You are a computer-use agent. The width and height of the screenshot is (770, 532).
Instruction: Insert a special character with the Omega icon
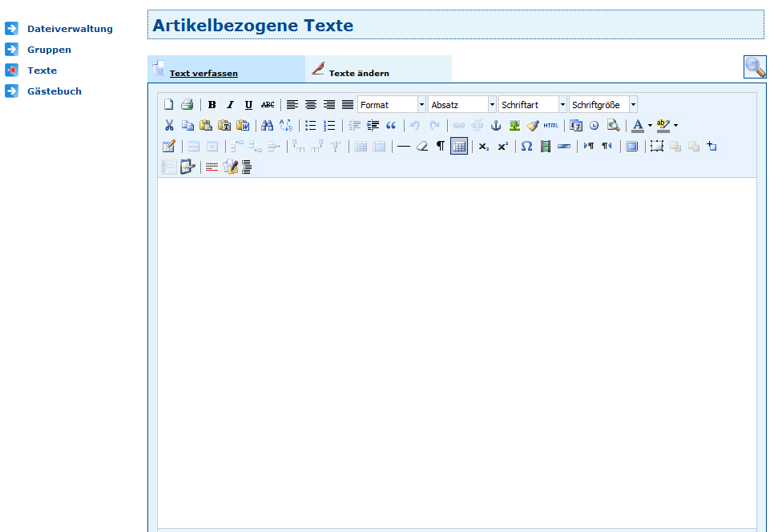pyautogui.click(x=526, y=146)
